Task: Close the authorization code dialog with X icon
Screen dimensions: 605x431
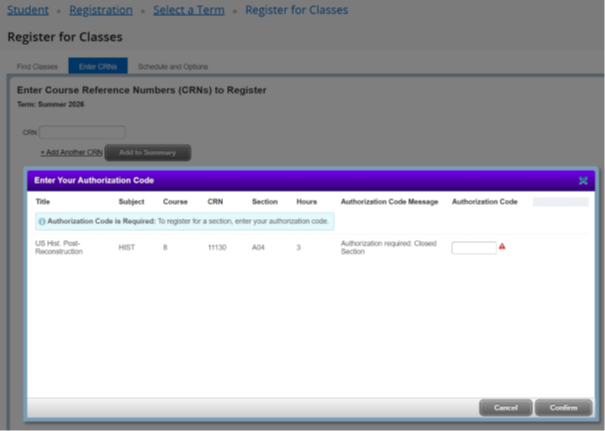Action: pos(583,180)
